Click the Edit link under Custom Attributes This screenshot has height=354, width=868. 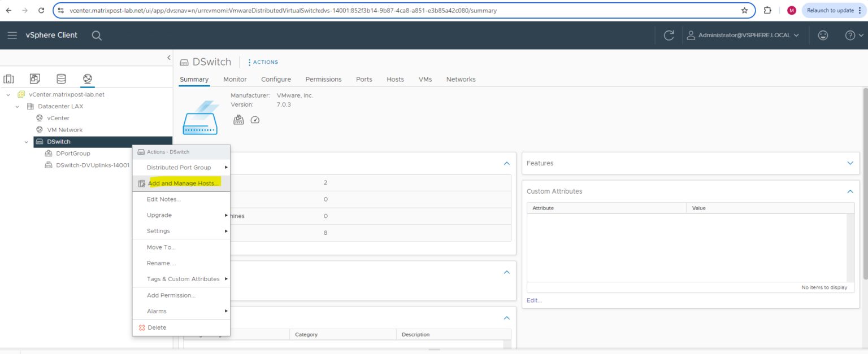pyautogui.click(x=533, y=300)
